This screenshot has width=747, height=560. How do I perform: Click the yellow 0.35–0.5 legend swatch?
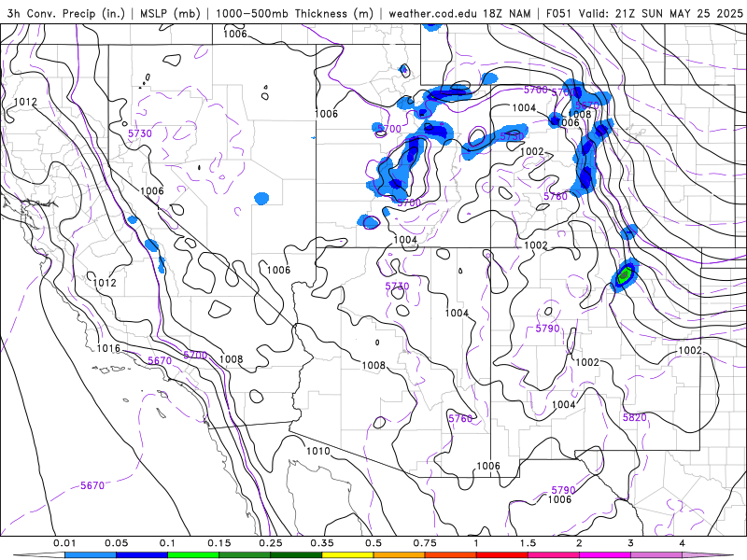347,555
